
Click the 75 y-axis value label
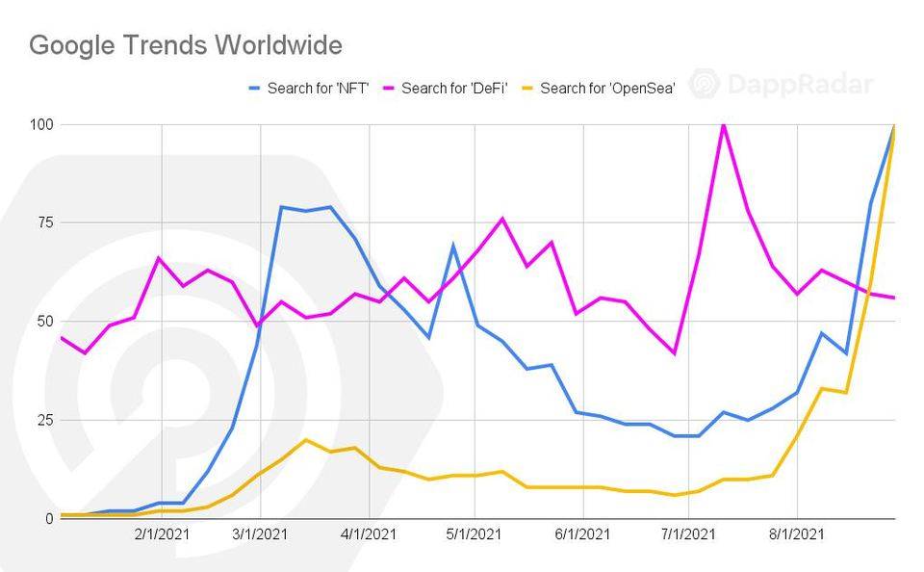[x=46, y=222]
